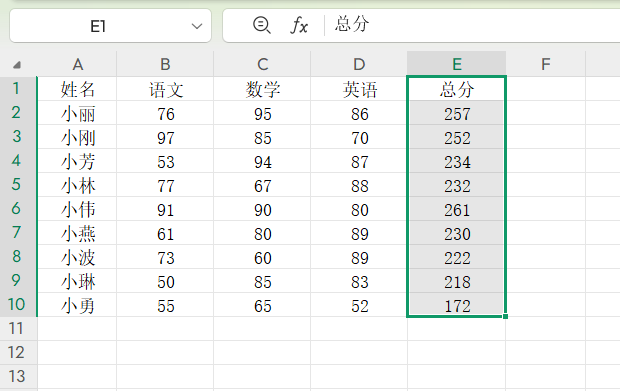Click 小伟's 语文 score 91
The image size is (620, 391).
pos(165,210)
